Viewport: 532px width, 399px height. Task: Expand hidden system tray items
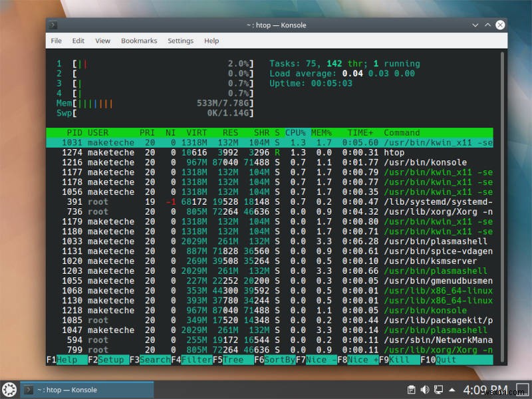point(453,390)
